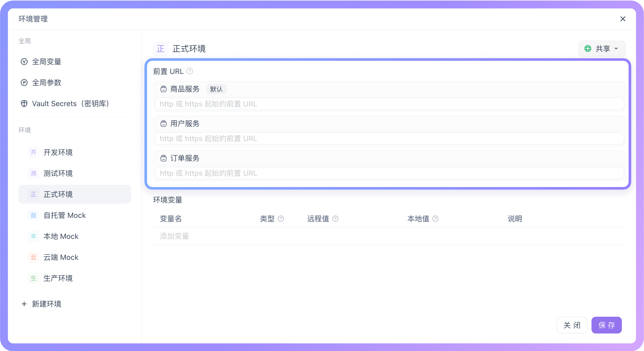Click the 自 badge of 自托管 Mock
644x351 pixels.
(x=34, y=215)
